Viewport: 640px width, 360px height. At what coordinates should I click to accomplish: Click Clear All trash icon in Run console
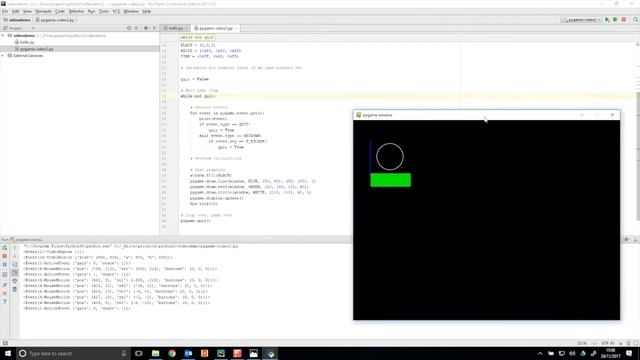tap(15, 289)
